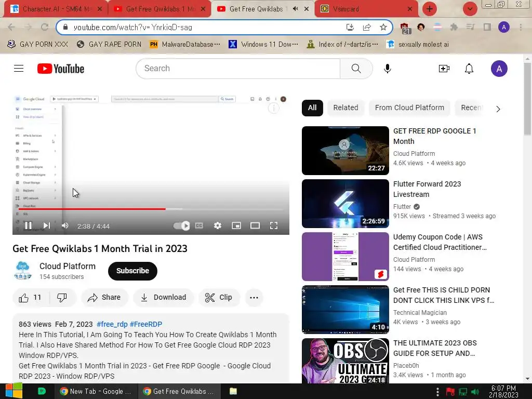Open the YouTube account avatar menu

point(499,69)
